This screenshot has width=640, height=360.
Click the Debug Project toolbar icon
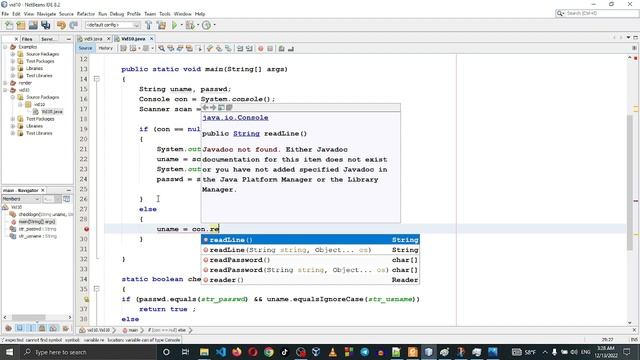click(190, 25)
